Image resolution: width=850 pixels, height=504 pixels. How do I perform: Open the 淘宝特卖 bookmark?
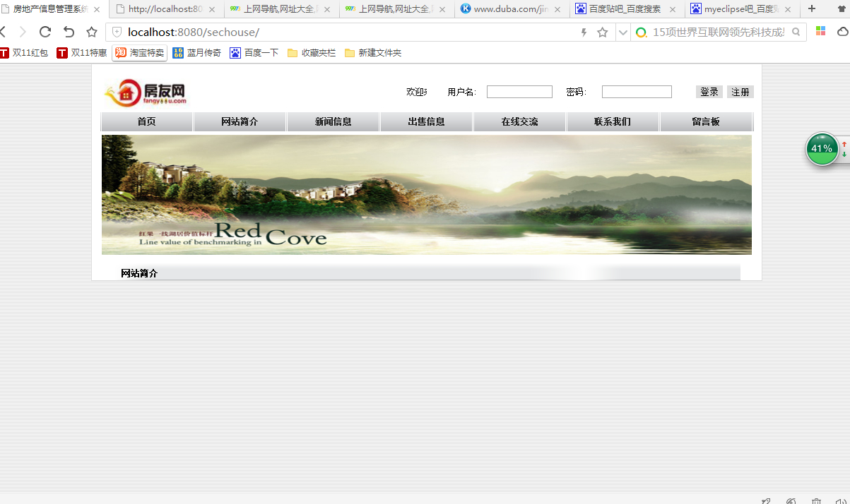point(139,53)
